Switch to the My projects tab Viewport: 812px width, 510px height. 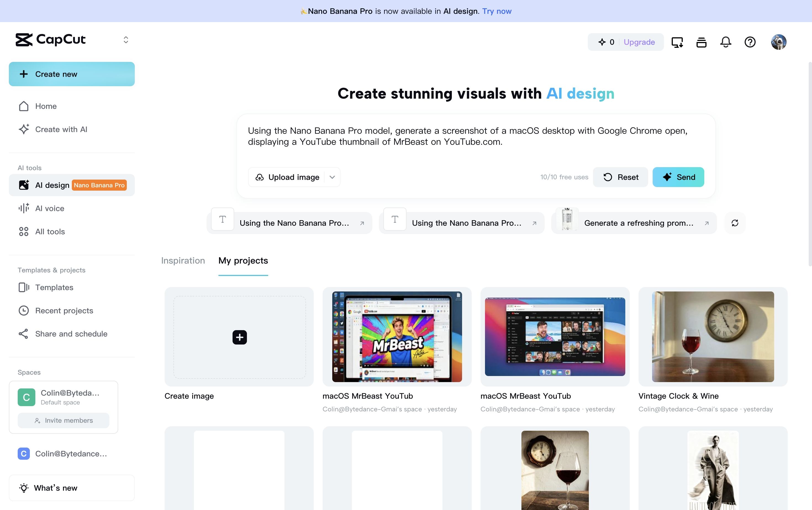click(x=243, y=261)
